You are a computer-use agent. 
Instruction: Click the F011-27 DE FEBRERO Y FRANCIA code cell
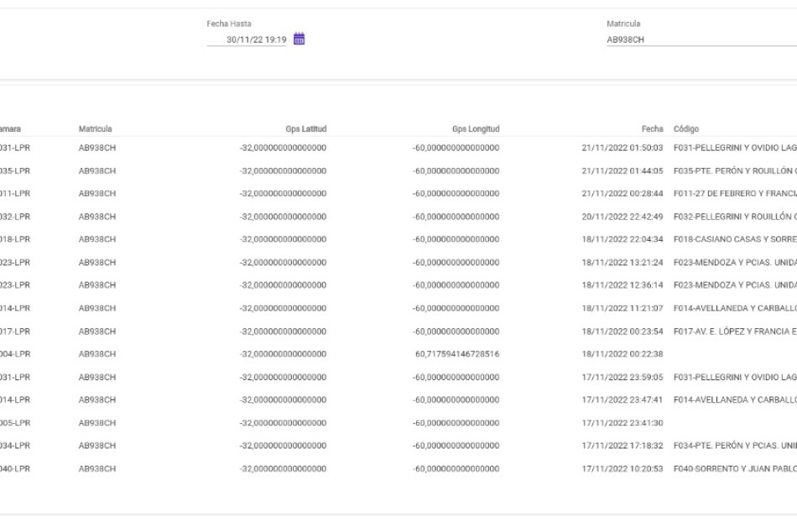[734, 194]
